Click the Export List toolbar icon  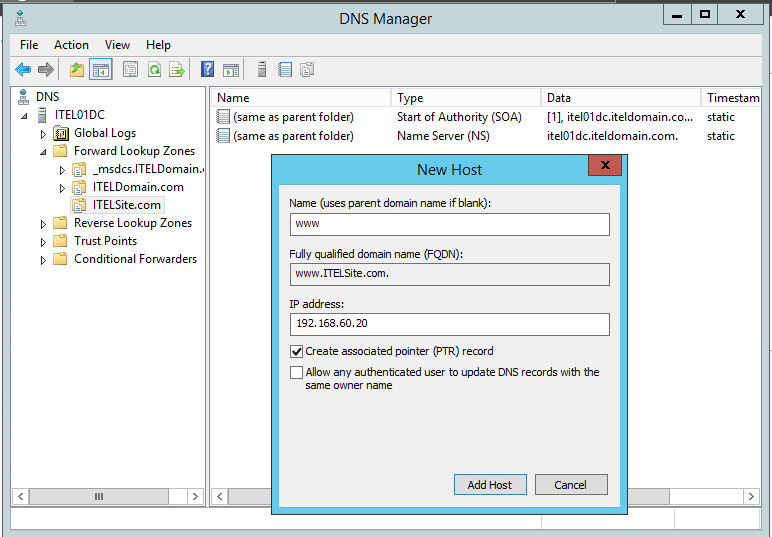177,70
